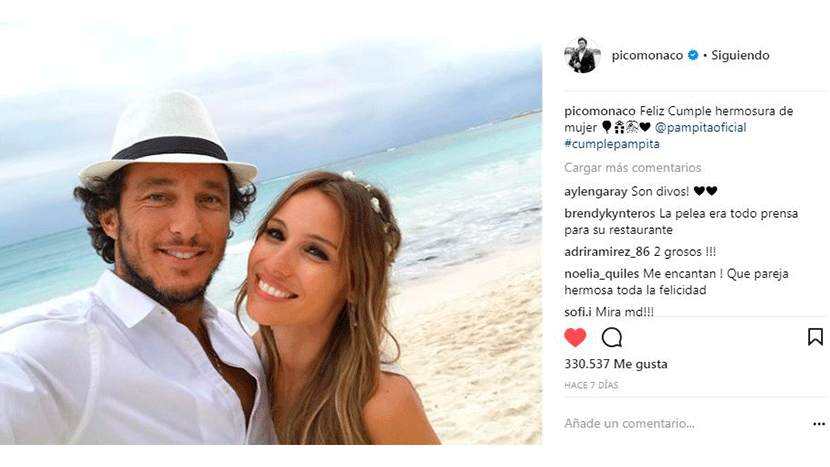
Task: Open brendykynteros commenter profile
Action: pyautogui.click(x=610, y=214)
